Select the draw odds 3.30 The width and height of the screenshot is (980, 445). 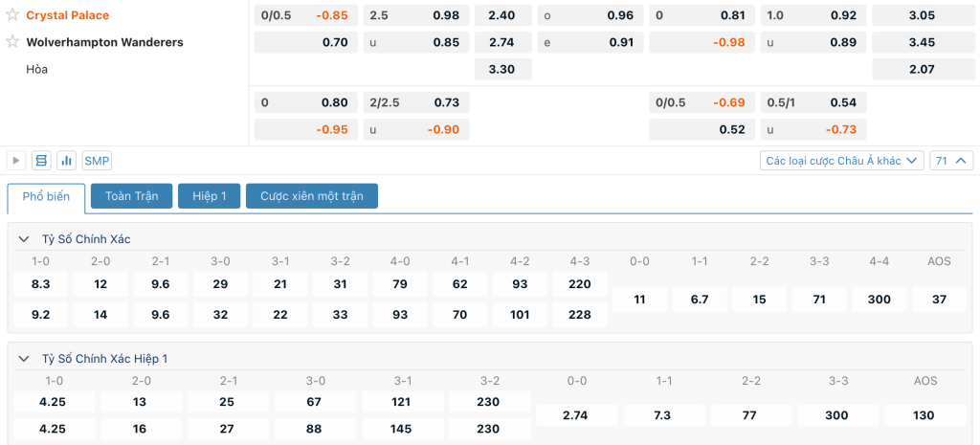click(x=503, y=69)
